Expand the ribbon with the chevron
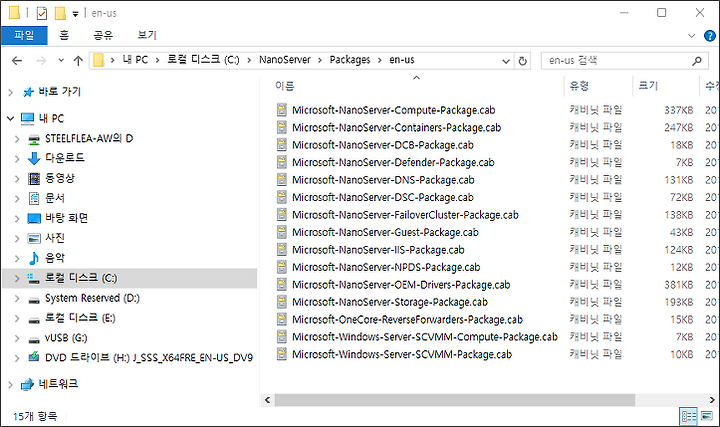The height and width of the screenshot is (427, 720). tap(691, 36)
